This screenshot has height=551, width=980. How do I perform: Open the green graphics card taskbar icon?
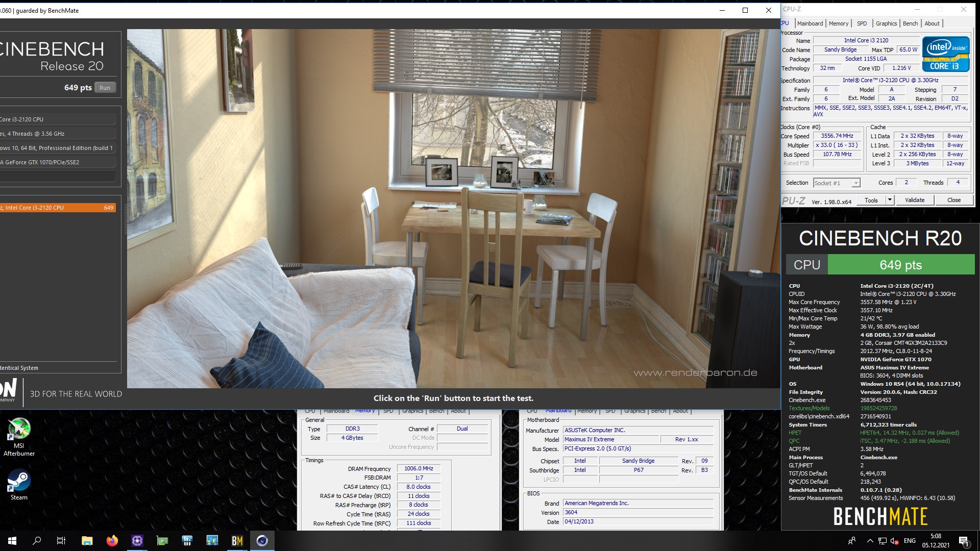coord(162,541)
